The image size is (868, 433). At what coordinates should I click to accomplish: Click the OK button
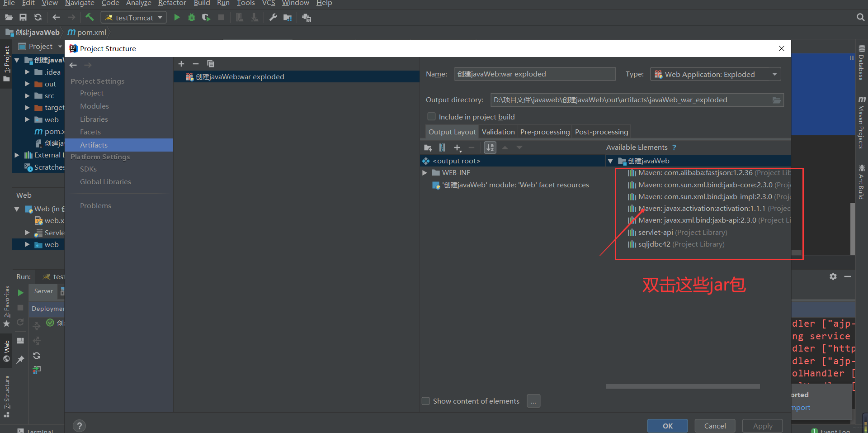[x=667, y=426]
